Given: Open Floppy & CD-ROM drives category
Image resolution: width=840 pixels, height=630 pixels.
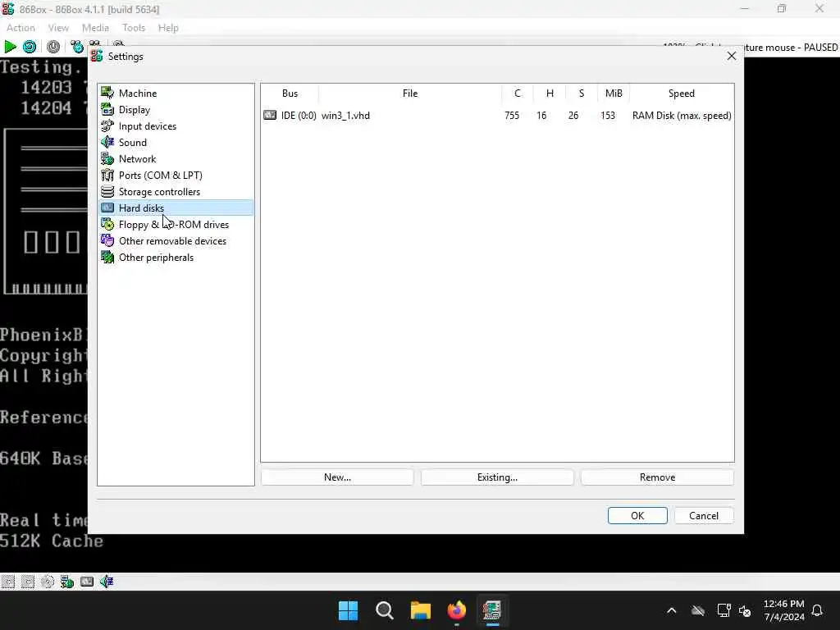Looking at the screenshot, I should tap(176, 225).
